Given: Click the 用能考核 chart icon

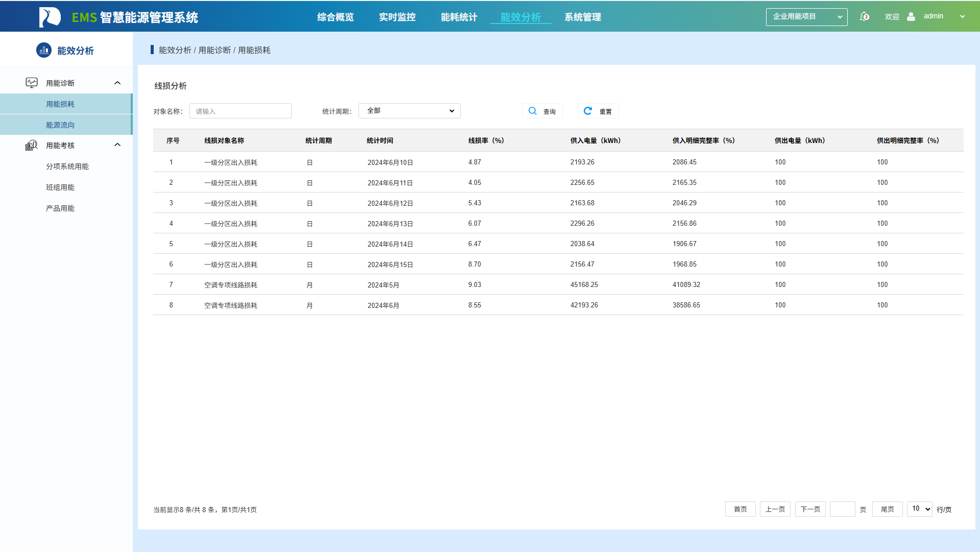Looking at the screenshot, I should tap(32, 146).
